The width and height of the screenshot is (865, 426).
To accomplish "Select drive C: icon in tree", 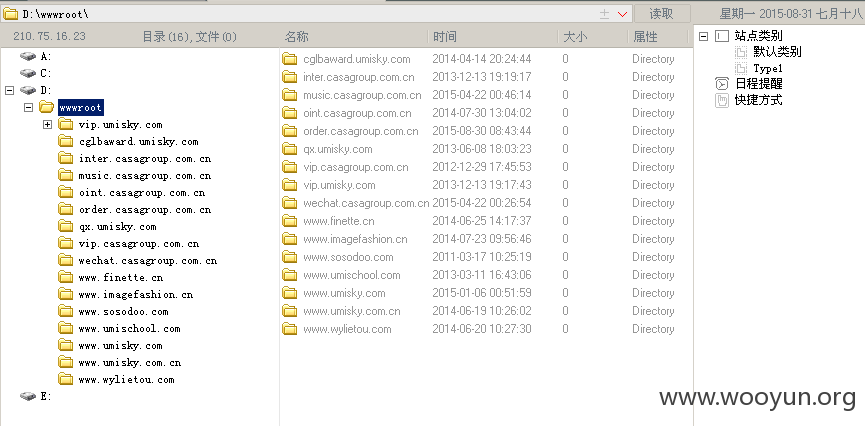I will click(x=28, y=73).
